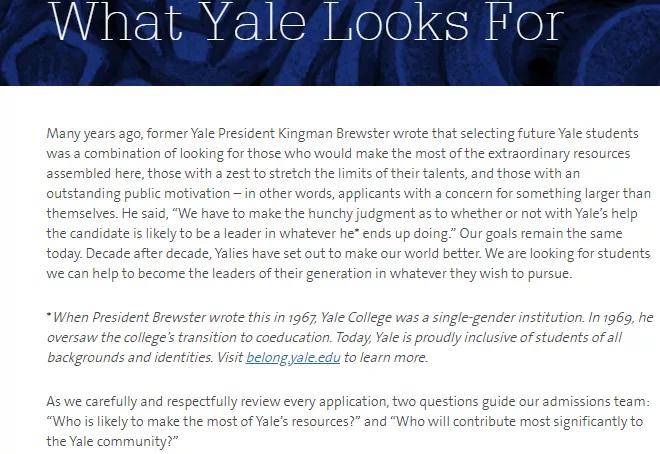Click the 'What Yale Looks For' heading

(306, 21)
